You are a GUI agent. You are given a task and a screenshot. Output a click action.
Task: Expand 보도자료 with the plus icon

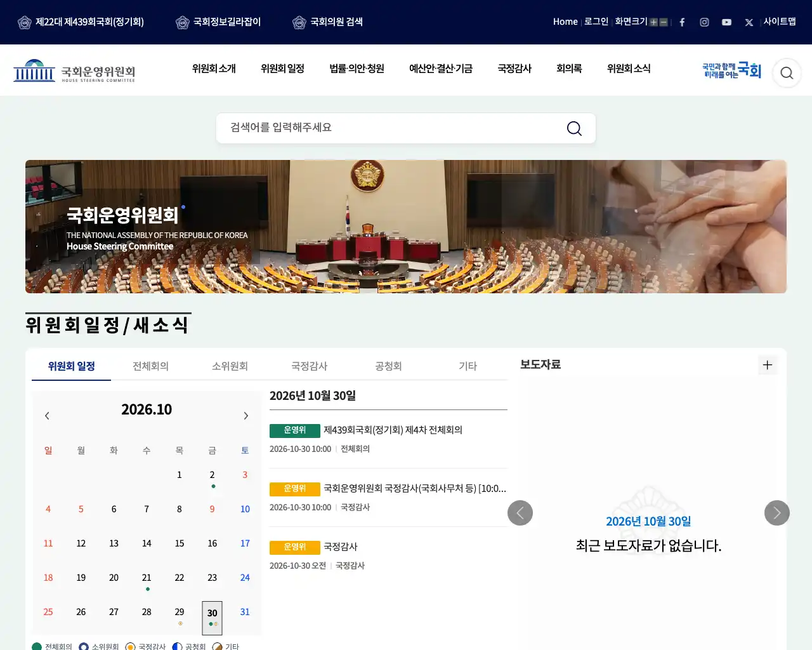(768, 365)
